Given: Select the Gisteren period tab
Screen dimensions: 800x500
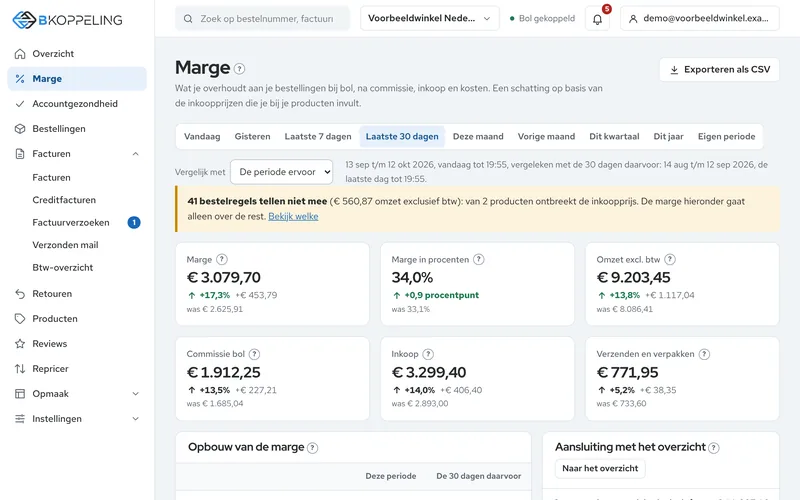Looking at the screenshot, I should click(x=253, y=137).
